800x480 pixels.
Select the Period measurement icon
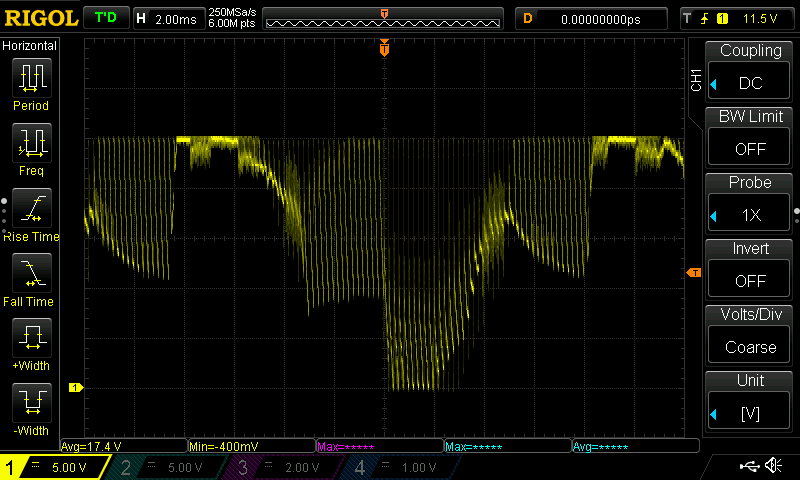[31, 78]
